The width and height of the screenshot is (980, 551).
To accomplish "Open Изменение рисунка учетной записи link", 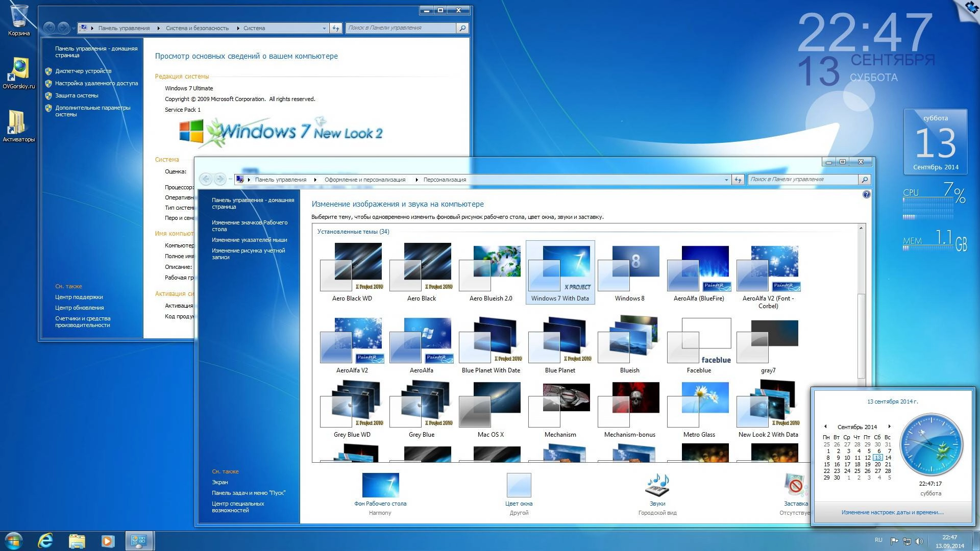I will pos(249,254).
